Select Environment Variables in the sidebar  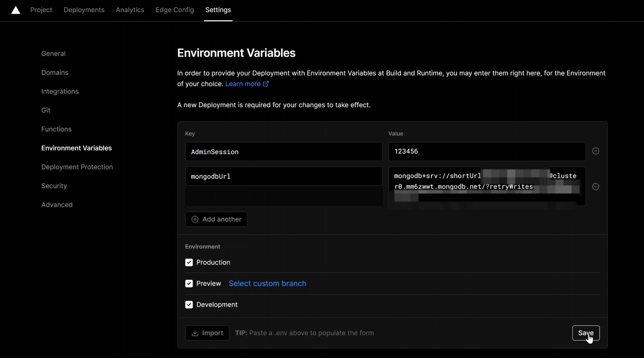click(76, 148)
